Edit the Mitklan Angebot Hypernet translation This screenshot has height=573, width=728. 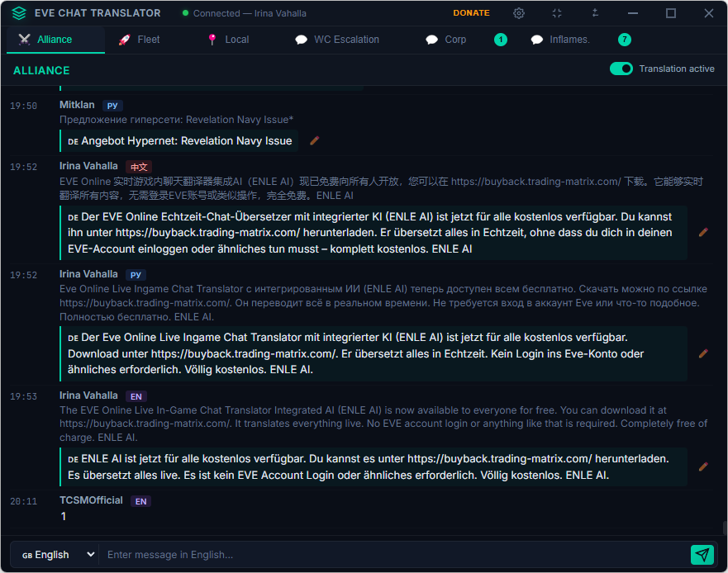314,140
